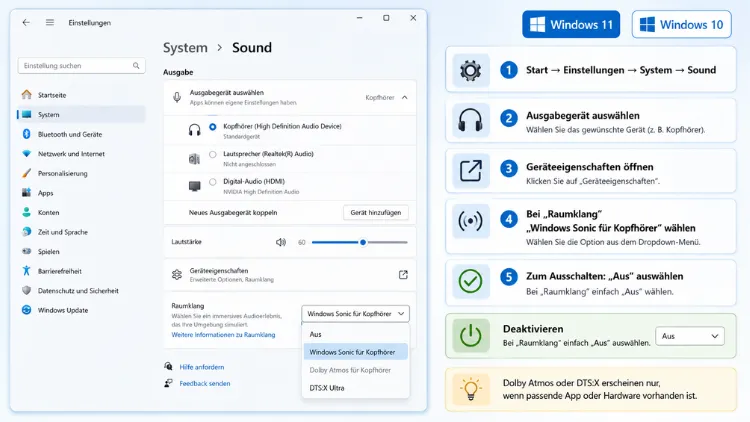Viewport: 750px width, 422px height.
Task: Click the Lautstärke volume slider thumb
Action: (x=363, y=242)
